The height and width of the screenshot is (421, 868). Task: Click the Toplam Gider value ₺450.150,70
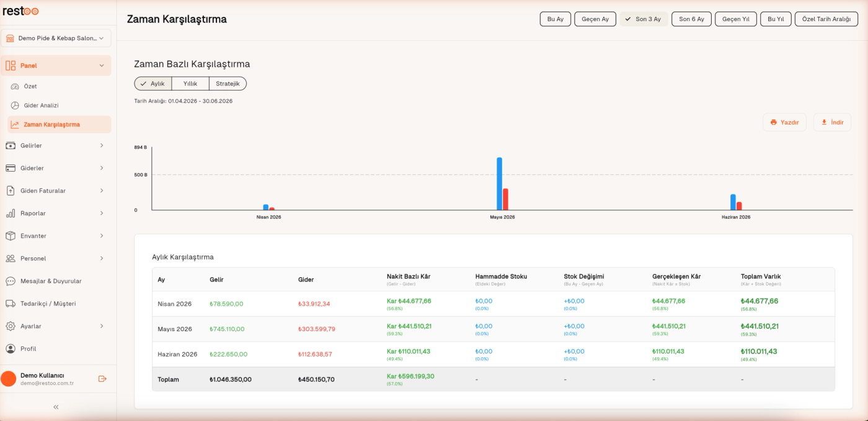pos(316,379)
